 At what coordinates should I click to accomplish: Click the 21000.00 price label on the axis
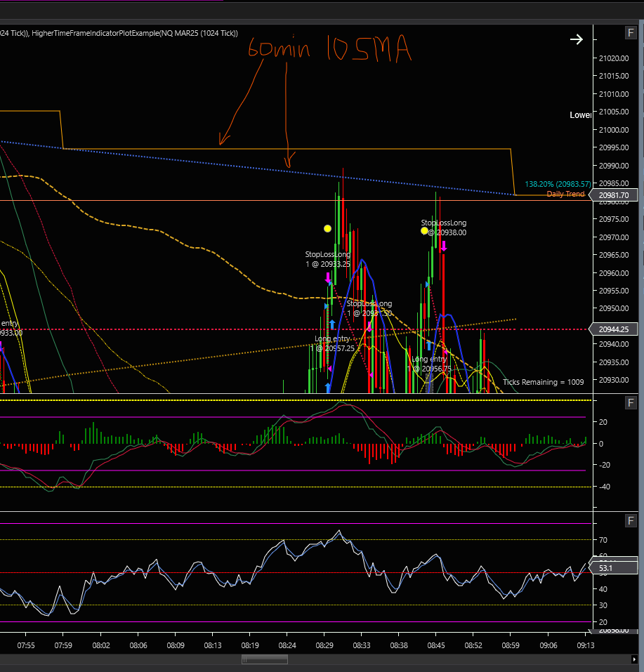point(614,130)
